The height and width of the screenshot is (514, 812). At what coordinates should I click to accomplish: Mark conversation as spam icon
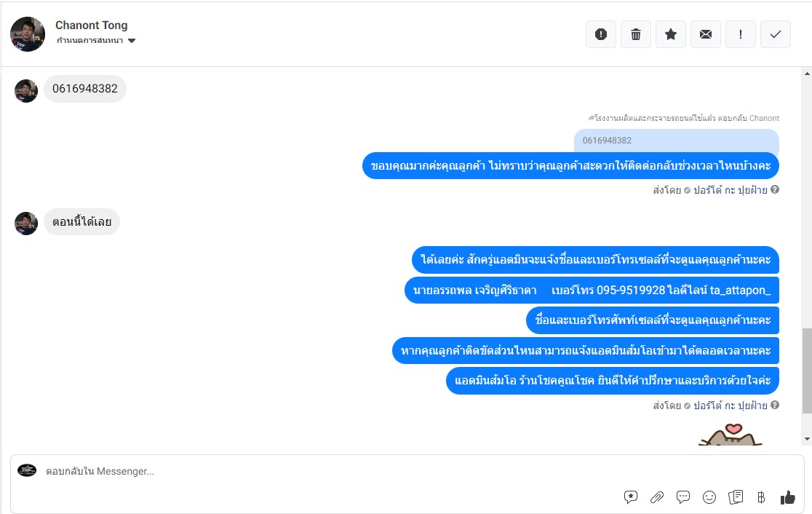[601, 34]
